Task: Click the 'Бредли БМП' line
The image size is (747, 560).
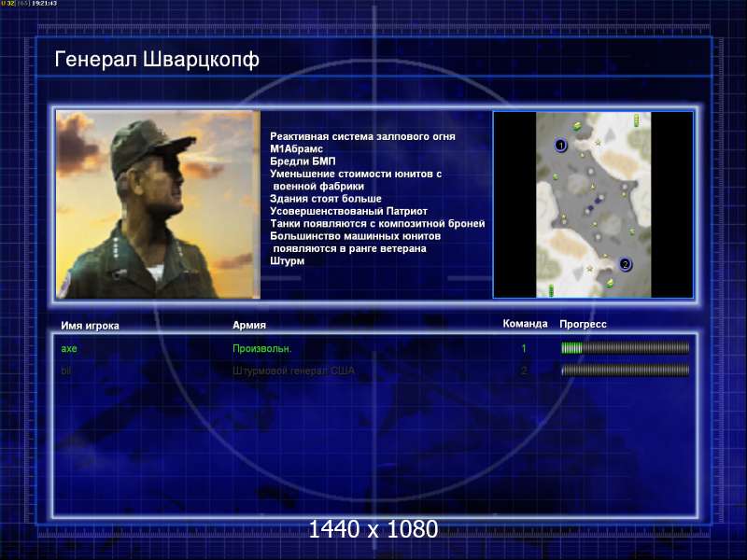Action: point(303,161)
